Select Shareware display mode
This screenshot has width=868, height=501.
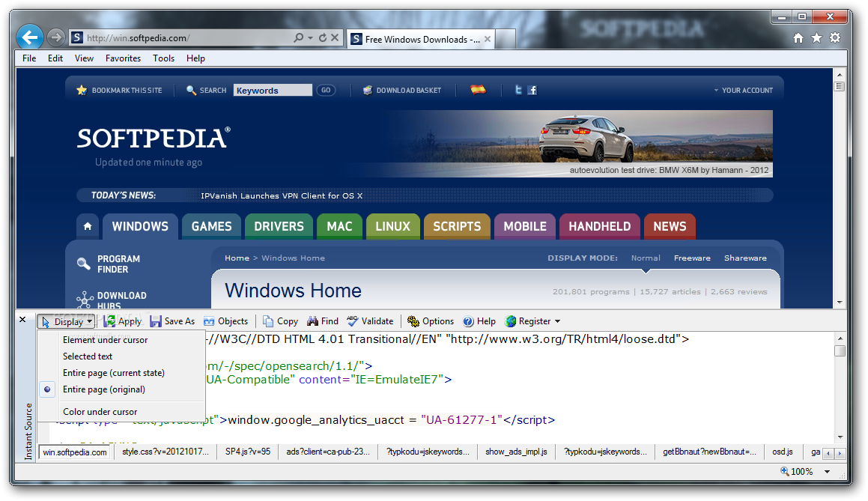click(745, 258)
